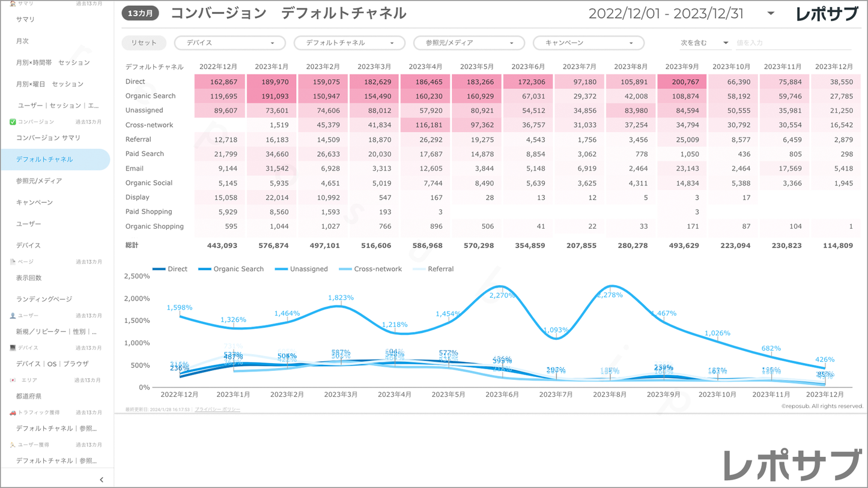Go to コンバージョン サマリ page in sidebar
Screen dimensions: 868x488
pos(48,138)
